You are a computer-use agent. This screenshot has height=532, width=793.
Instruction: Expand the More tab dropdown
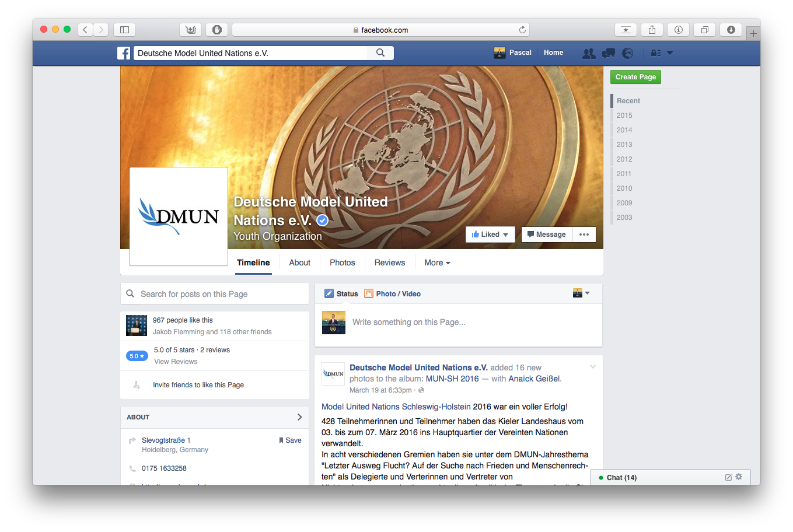coord(437,262)
